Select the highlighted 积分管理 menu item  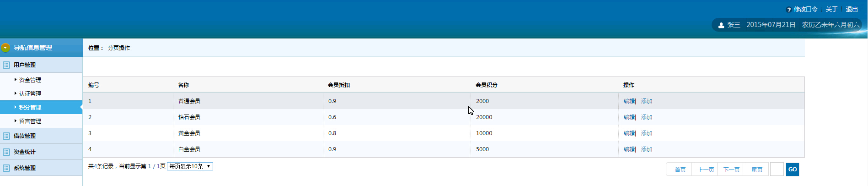[41, 107]
